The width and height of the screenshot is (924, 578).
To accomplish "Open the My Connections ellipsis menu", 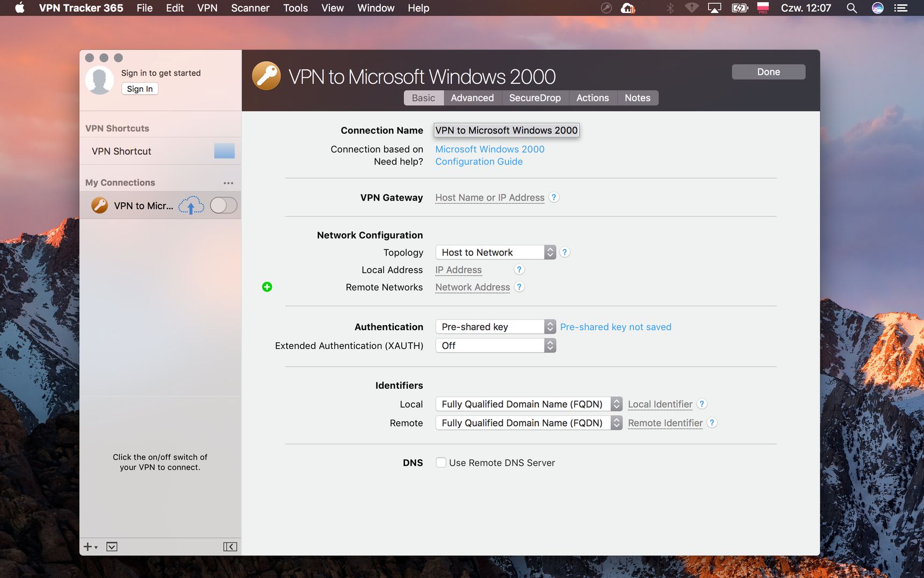I will click(228, 183).
